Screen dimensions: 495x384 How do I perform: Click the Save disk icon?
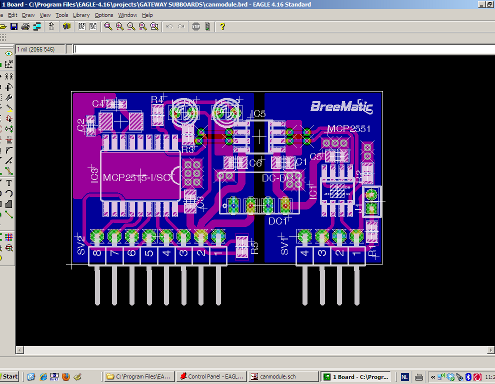tap(14, 27)
